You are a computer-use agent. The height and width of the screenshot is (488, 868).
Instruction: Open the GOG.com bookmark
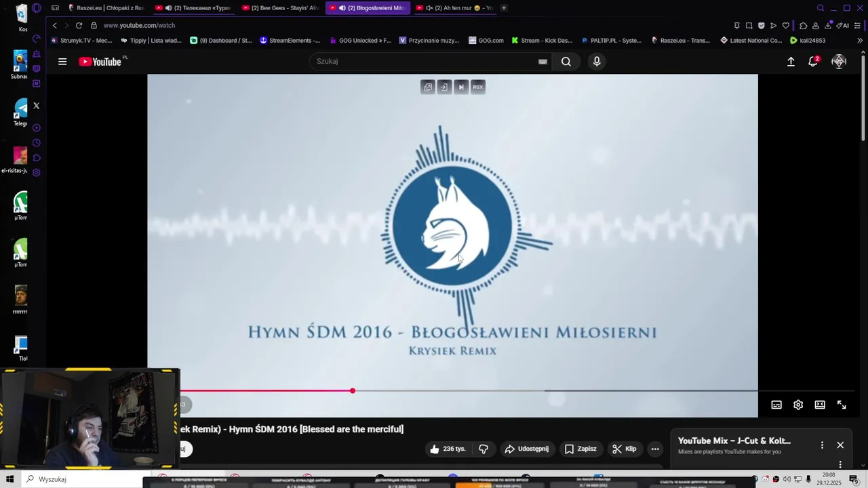click(x=486, y=41)
